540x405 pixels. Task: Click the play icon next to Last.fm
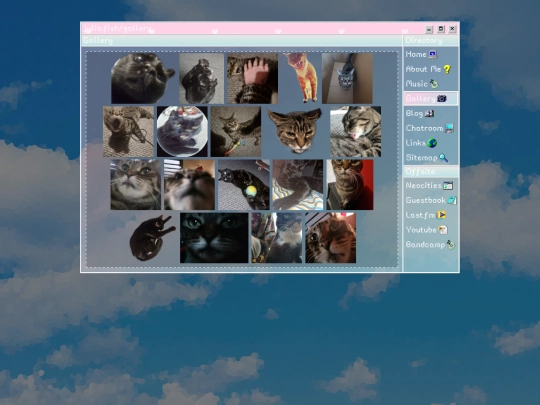click(442, 215)
